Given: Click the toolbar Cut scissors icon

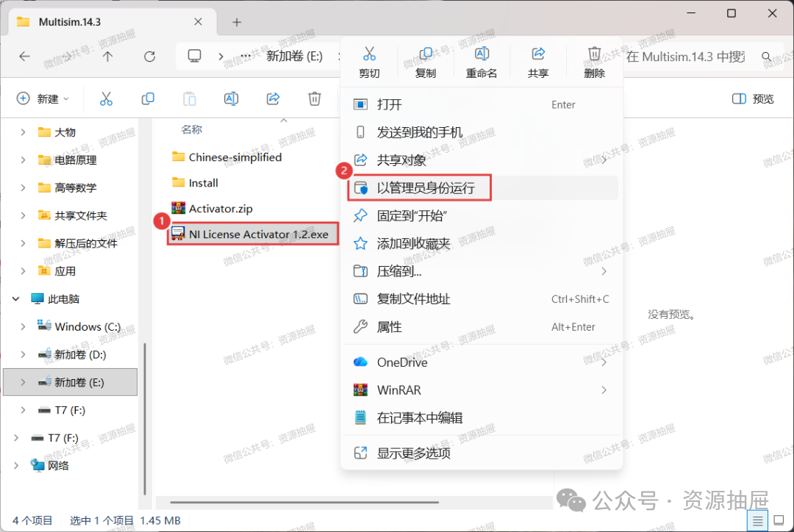Looking at the screenshot, I should click(106, 98).
